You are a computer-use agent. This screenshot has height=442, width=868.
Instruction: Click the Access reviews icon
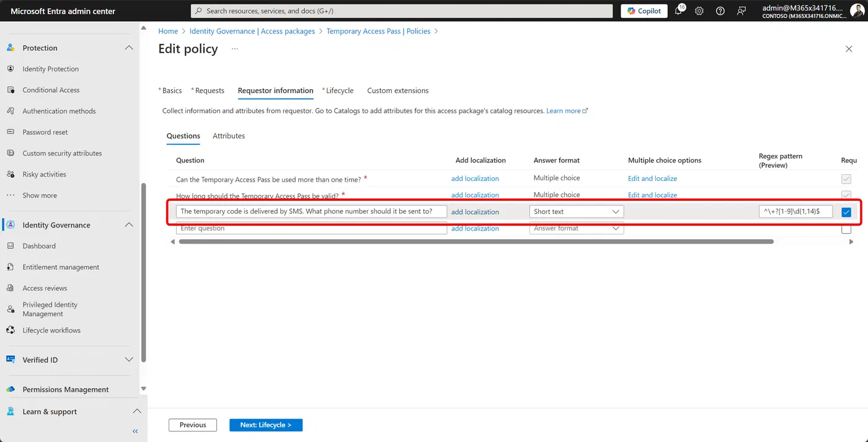(x=11, y=288)
